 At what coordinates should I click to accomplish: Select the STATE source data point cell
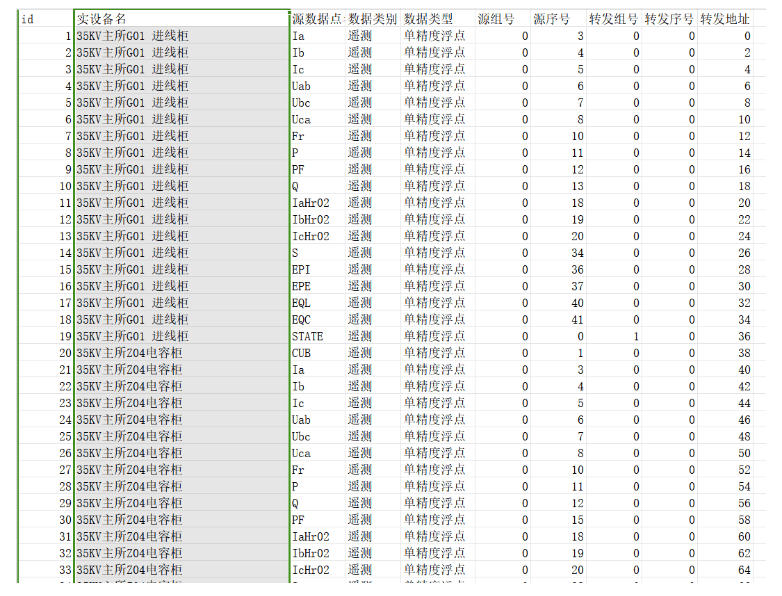(x=307, y=336)
